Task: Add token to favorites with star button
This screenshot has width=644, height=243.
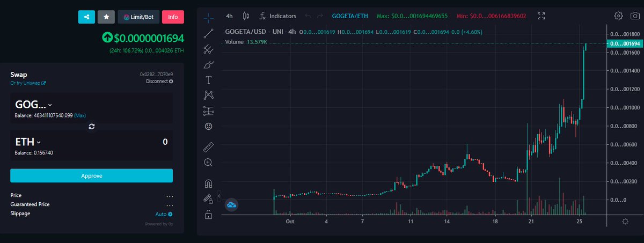Action: click(106, 17)
